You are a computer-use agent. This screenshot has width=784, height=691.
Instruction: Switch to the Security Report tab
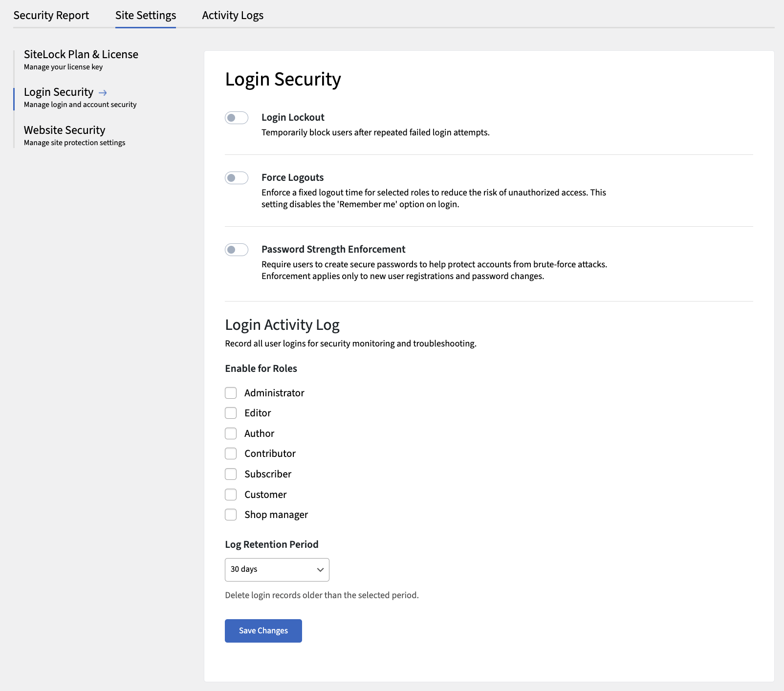pyautogui.click(x=51, y=15)
